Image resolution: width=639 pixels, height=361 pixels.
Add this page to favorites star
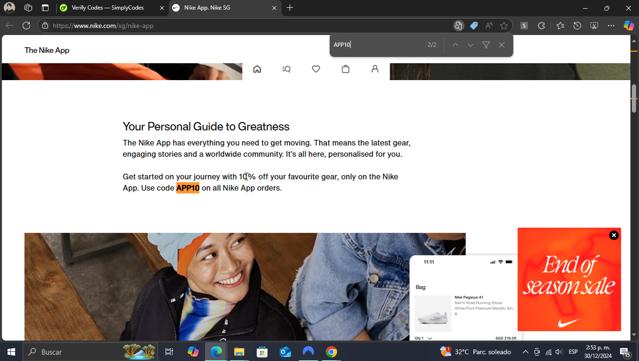click(504, 26)
